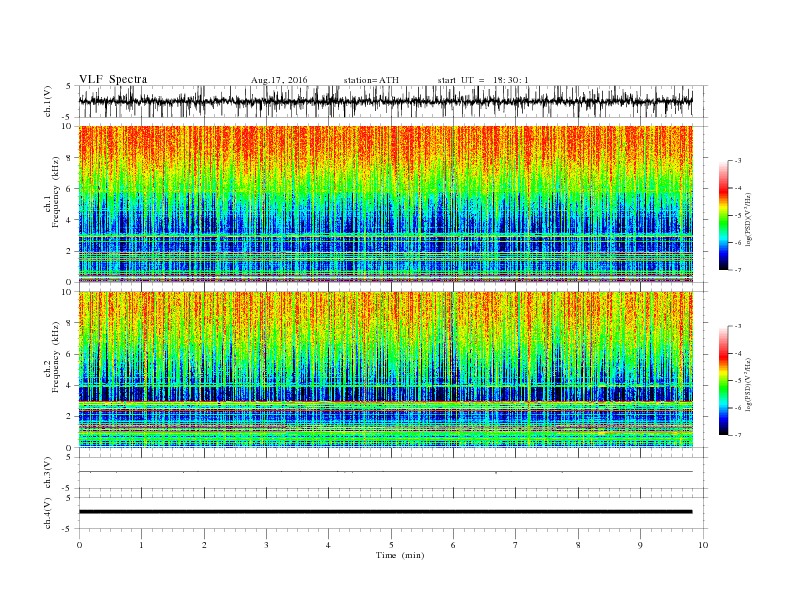Screen dimensions: 792x612
Task: Select the upper log(PSD)(V²/Hz) colorbar label
Action: (x=748, y=219)
